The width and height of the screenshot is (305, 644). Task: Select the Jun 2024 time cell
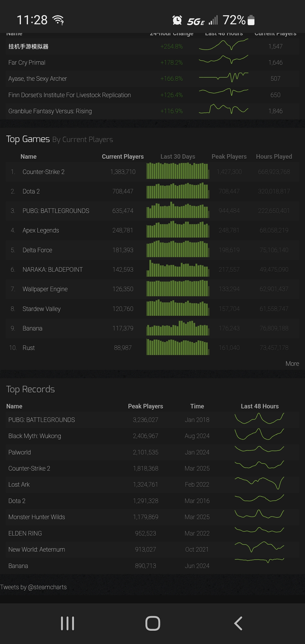pyautogui.click(x=197, y=566)
